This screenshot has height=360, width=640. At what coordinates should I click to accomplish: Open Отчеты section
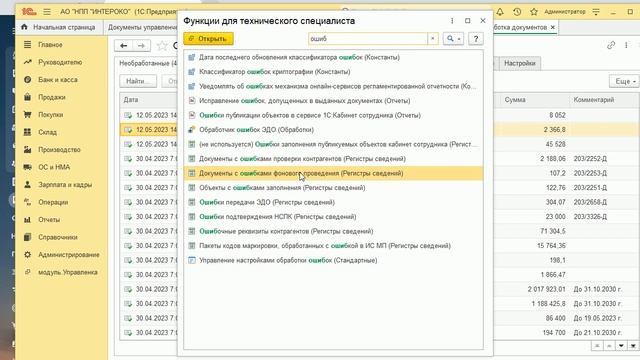click(49, 220)
